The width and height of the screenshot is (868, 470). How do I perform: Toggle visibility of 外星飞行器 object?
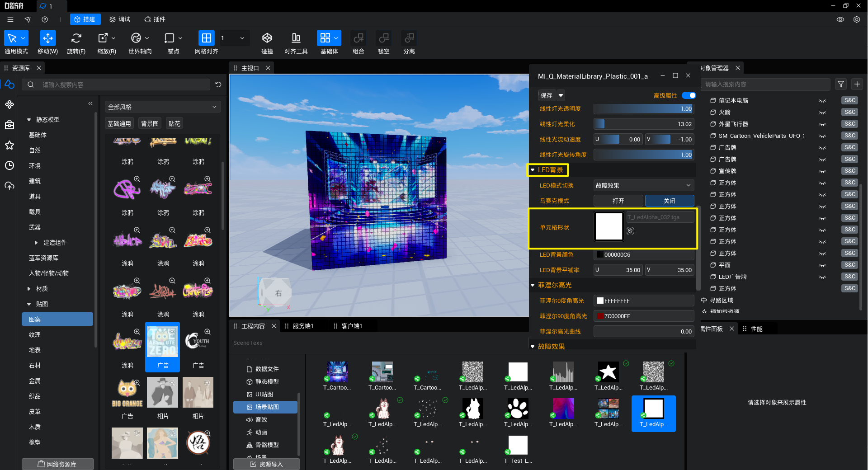tap(822, 124)
